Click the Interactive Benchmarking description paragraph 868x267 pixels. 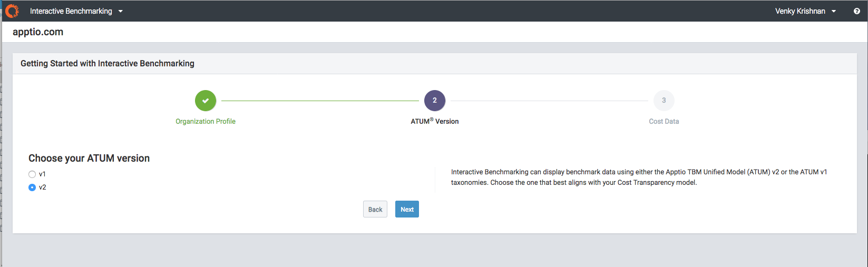click(x=639, y=177)
